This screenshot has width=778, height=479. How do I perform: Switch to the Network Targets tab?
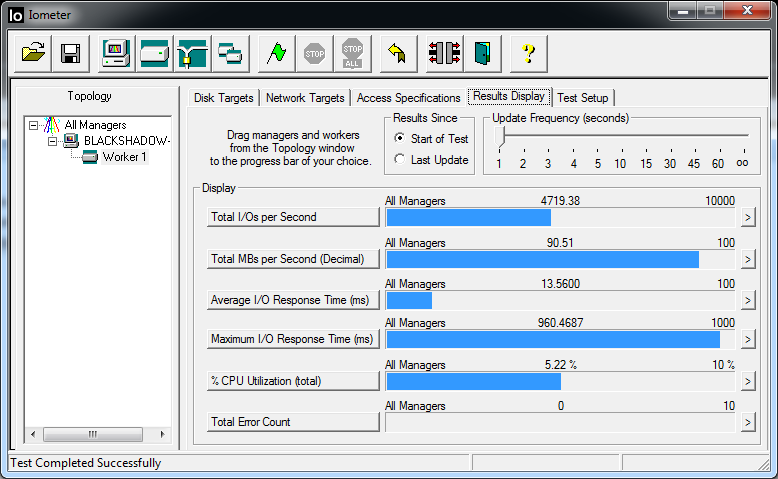(x=305, y=98)
